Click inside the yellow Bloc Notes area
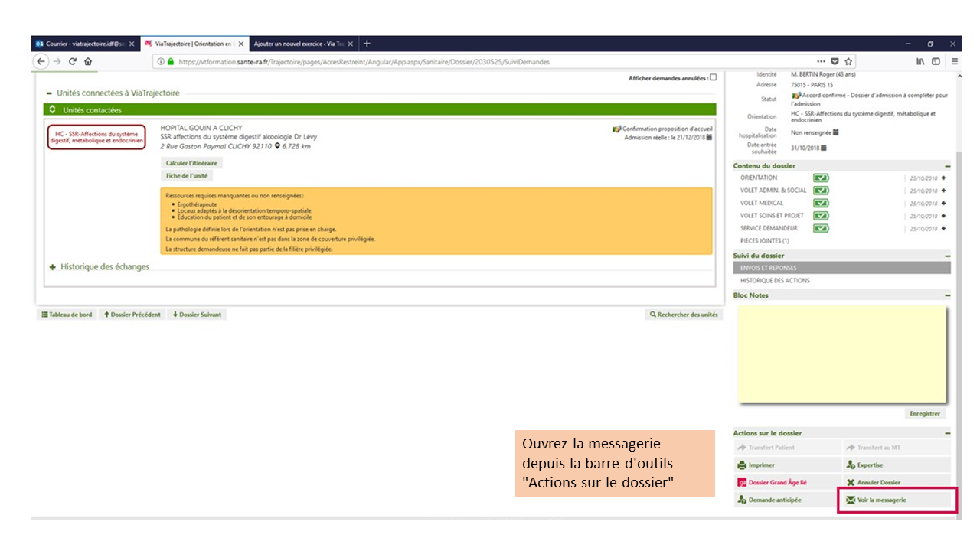The image size is (980, 551). pos(841,354)
